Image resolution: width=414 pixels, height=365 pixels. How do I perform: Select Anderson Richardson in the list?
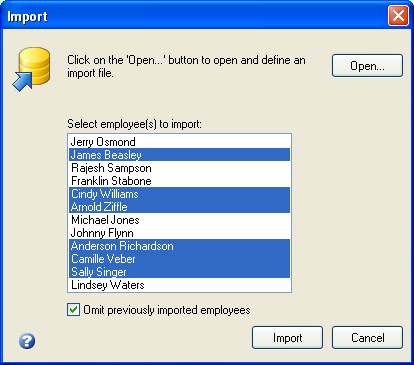coord(179,246)
